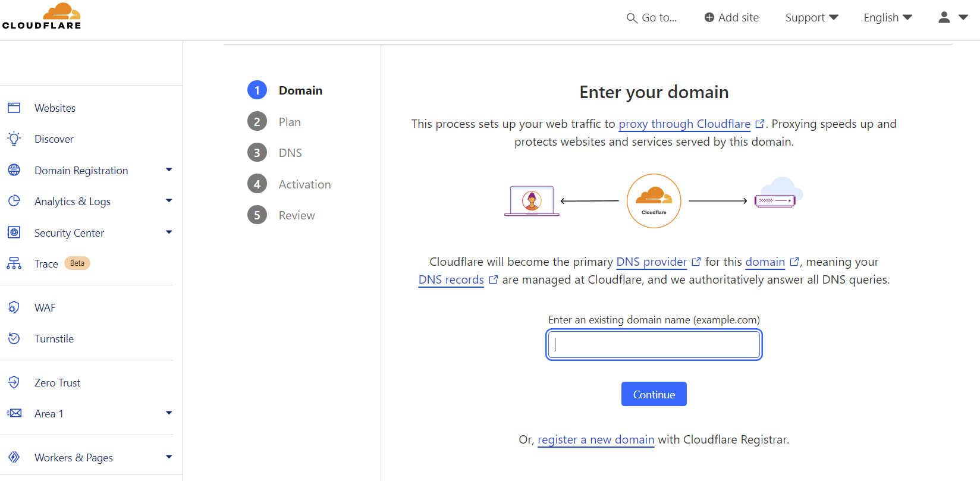The image size is (980, 481).
Task: Select the DNS step in wizard
Action: 290,153
